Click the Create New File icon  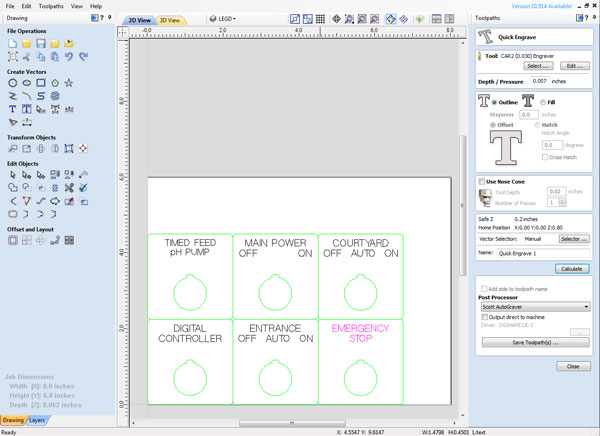tap(13, 44)
